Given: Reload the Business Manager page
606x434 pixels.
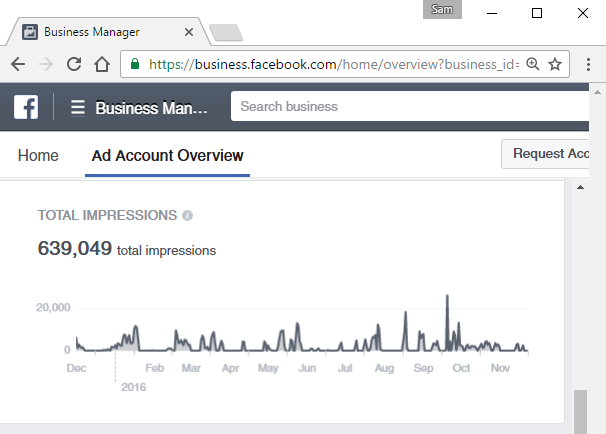Looking at the screenshot, I should click(x=74, y=64).
